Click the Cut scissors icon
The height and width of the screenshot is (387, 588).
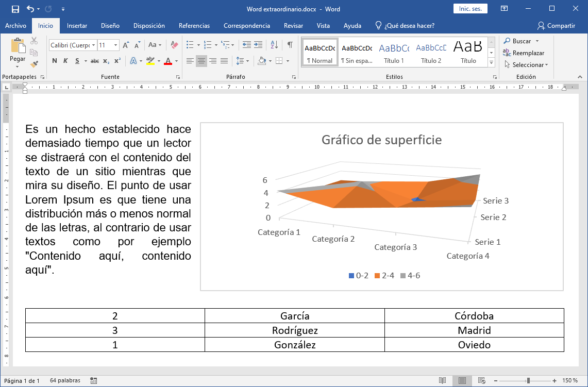(34, 41)
